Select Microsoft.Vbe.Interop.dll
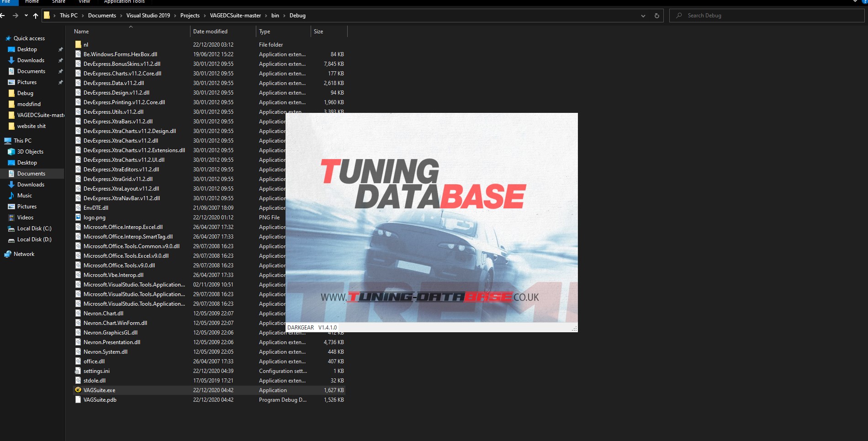 (113, 275)
